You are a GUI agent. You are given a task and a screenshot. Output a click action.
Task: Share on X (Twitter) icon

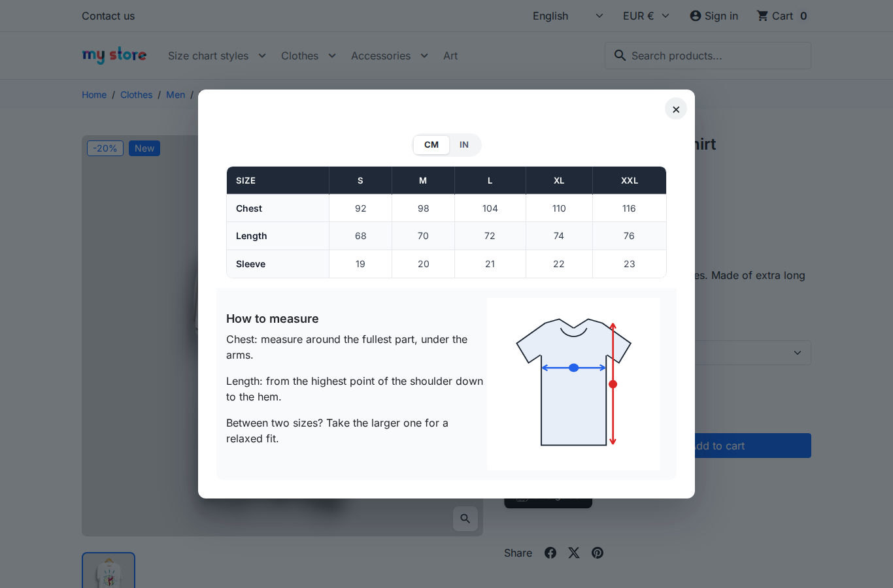pos(574,553)
